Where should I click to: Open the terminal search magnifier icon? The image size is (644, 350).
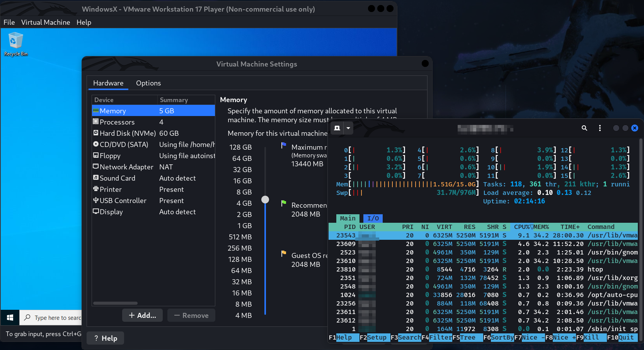point(584,128)
